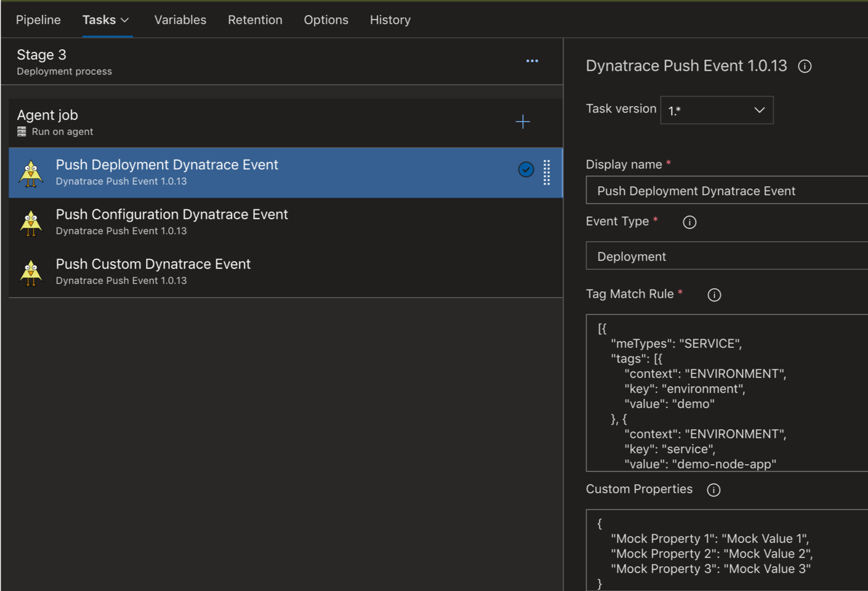Viewport: 868px width, 591px height.
Task: Click the Push Deployment Dynatrace Event bird icon
Action: tap(31, 173)
